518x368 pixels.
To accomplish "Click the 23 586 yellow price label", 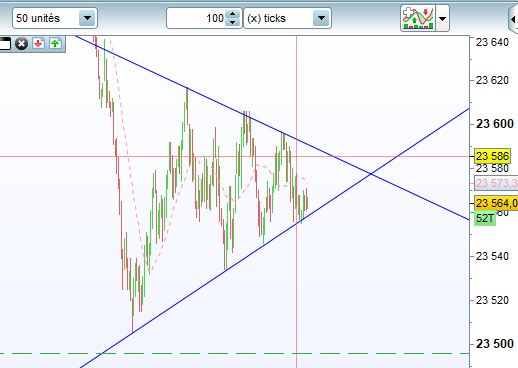I will 492,156.
